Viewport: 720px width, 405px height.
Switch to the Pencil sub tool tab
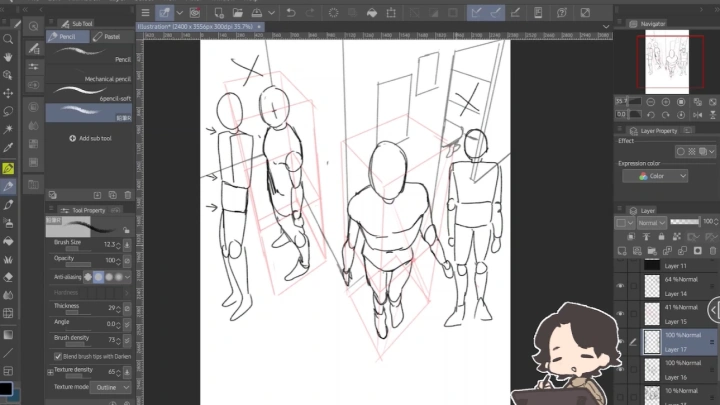68,37
